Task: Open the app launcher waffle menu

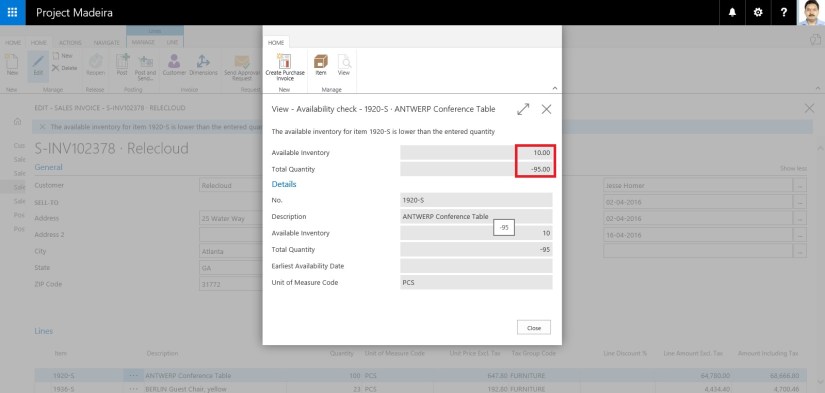Action: click(13, 13)
